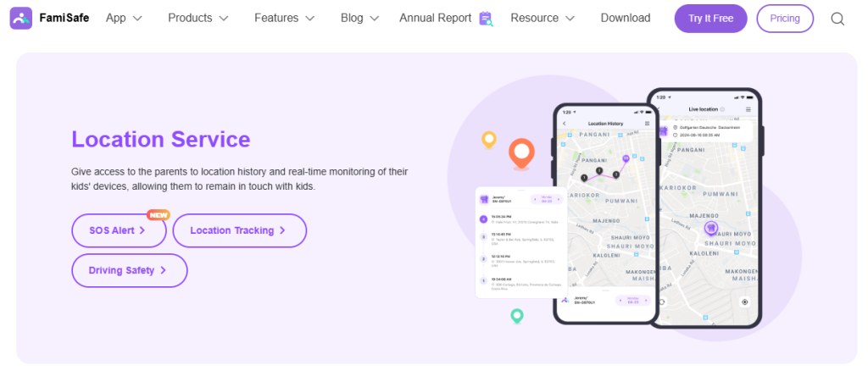The image size is (868, 371).
Task: Click the Annual Report document icon
Action: (x=486, y=19)
